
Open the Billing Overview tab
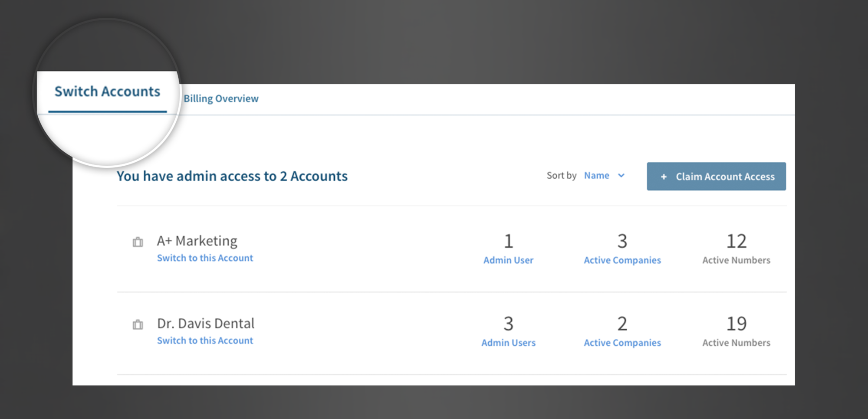(221, 99)
